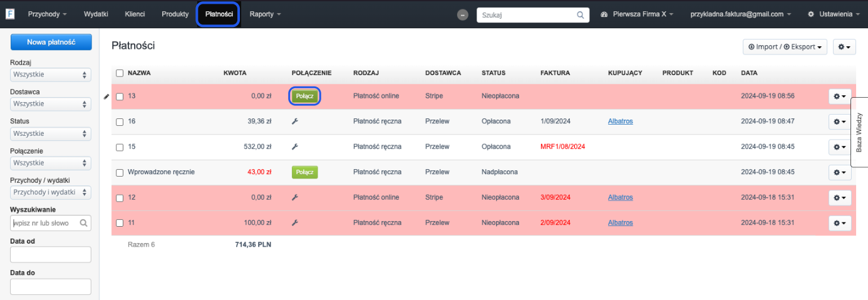The image size is (868, 300).
Task: Go to Wydatki section
Action: click(x=96, y=14)
